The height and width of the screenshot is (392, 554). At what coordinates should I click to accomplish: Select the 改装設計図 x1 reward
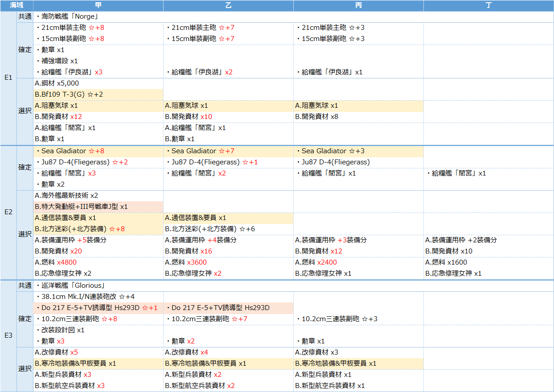tap(60, 330)
